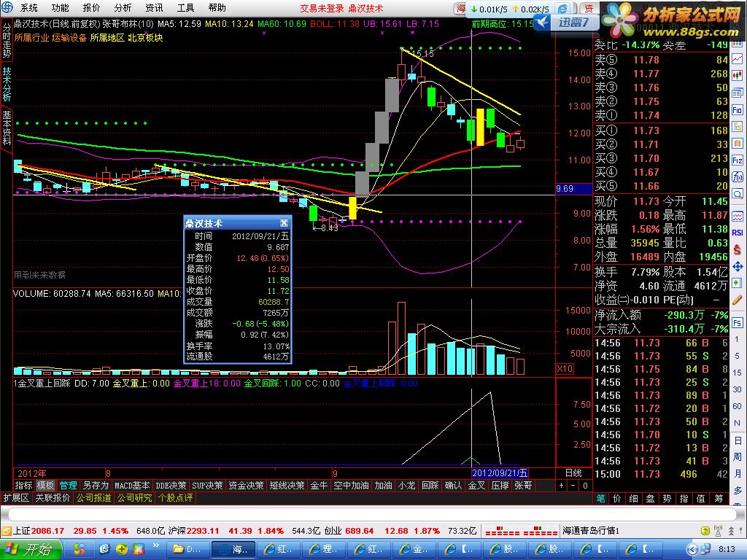The image size is (747, 560).
Task: Open the F10 company info icon
Action: tap(737, 109)
